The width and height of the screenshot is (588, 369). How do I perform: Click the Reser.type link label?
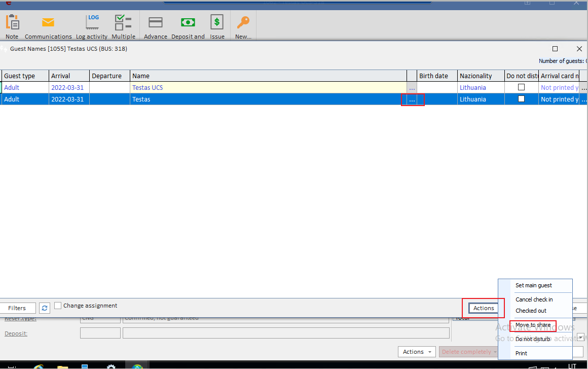(20, 319)
